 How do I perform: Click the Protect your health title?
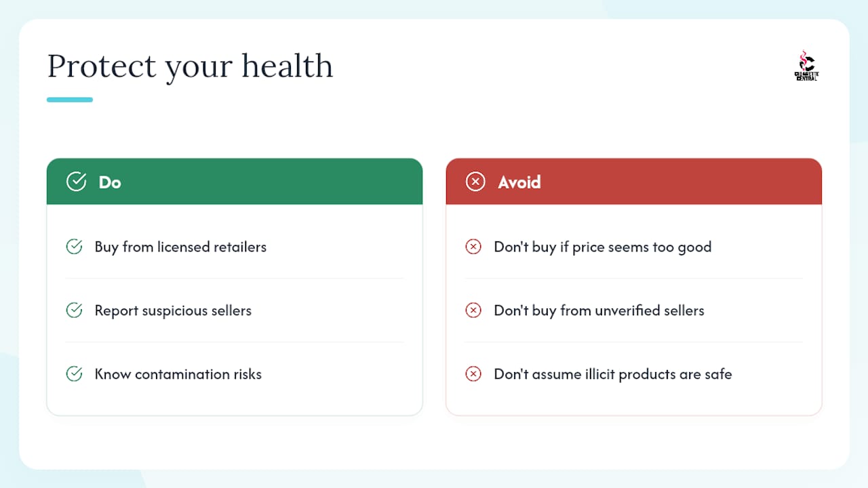(x=191, y=67)
